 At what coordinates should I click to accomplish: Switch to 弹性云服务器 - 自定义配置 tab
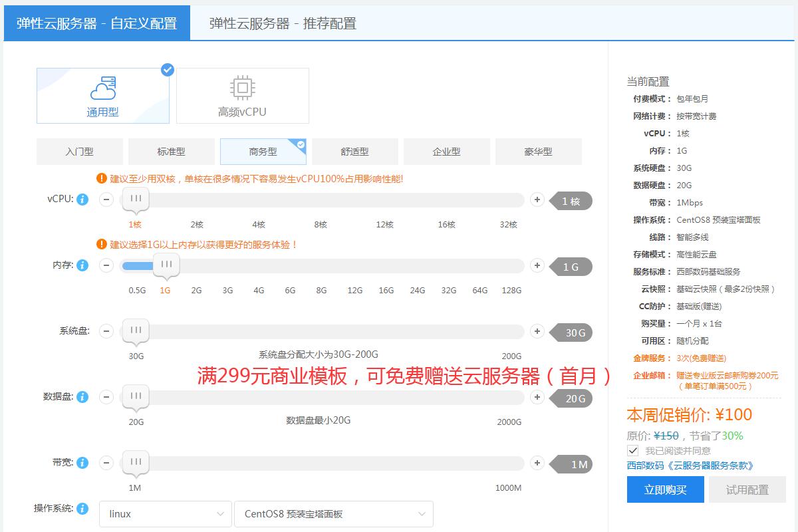[x=97, y=23]
